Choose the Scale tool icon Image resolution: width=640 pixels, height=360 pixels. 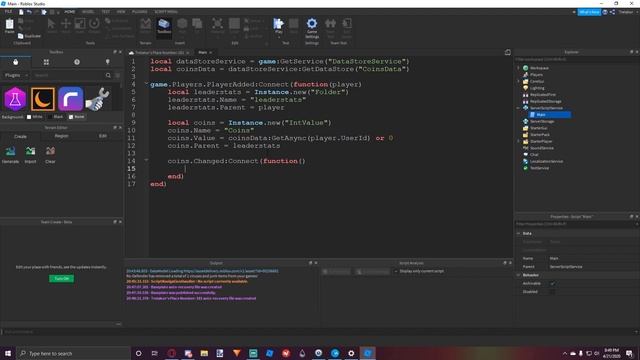[80, 24]
